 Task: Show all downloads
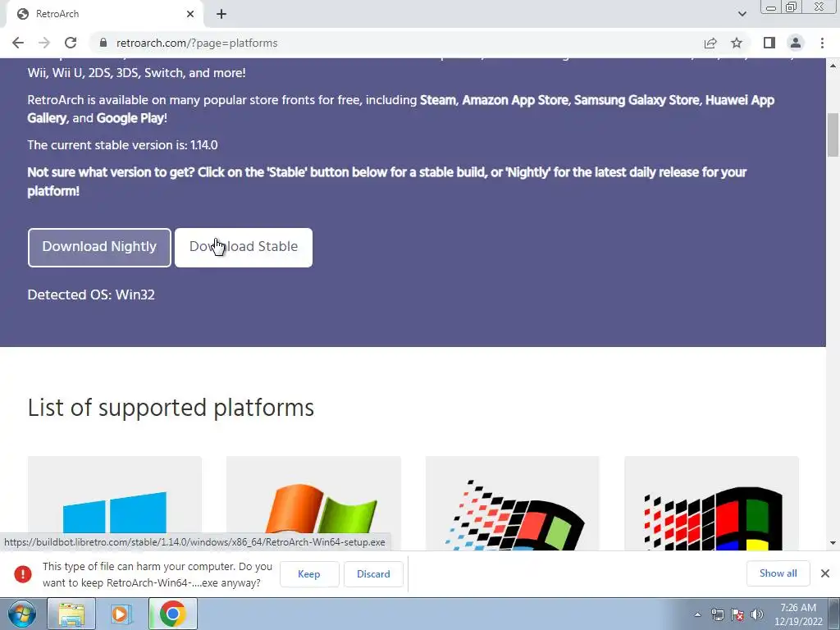(x=778, y=573)
